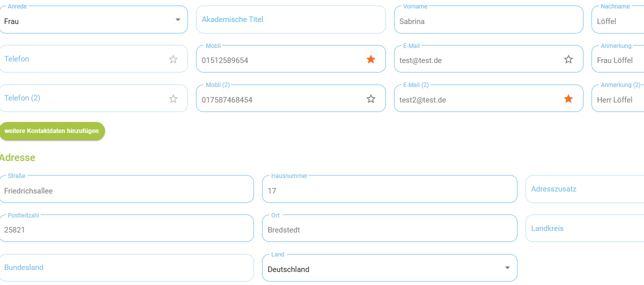
Task: Click Anmerkung field containing Frau Löffel
Action: coord(617,59)
